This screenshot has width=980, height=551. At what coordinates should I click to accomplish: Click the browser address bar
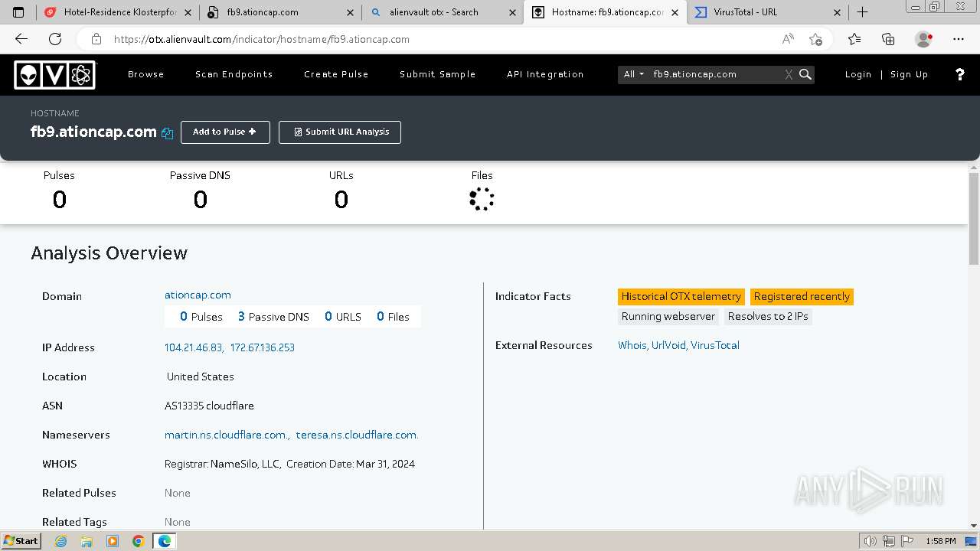coord(444,39)
